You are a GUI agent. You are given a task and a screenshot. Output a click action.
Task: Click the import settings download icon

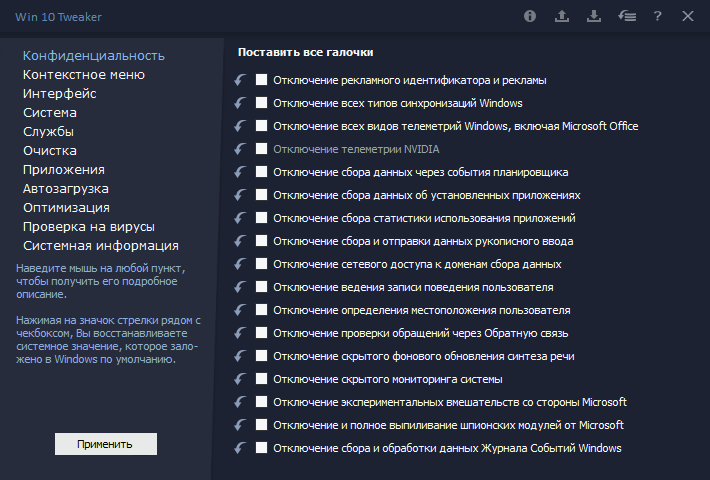(593, 16)
